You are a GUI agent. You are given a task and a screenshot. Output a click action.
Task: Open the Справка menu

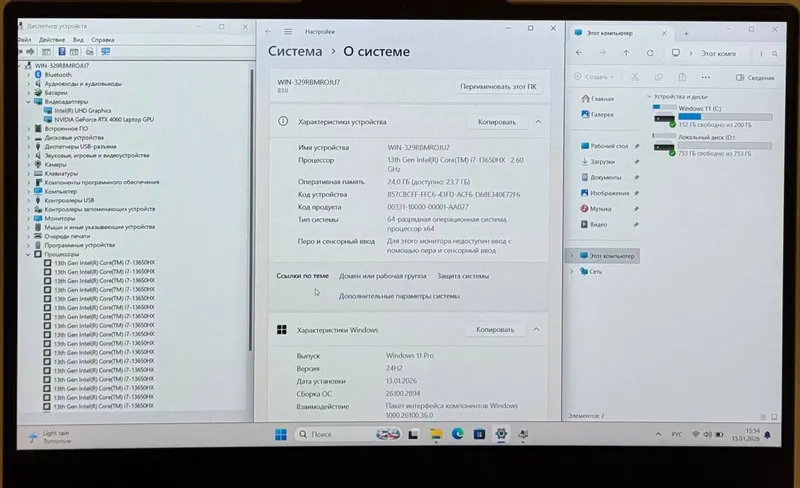103,40
